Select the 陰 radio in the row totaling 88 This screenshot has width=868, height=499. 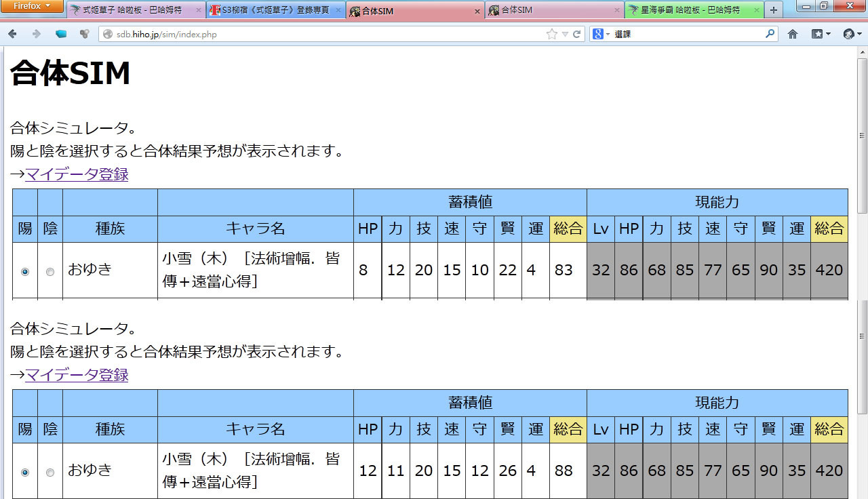coord(50,472)
